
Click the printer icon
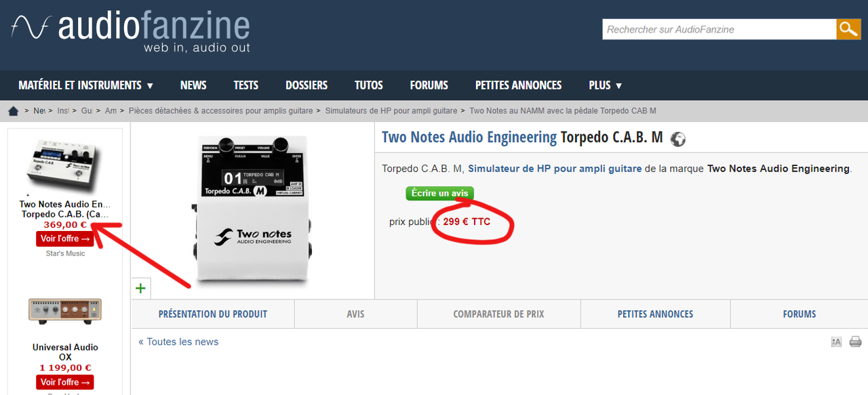pos(855,341)
